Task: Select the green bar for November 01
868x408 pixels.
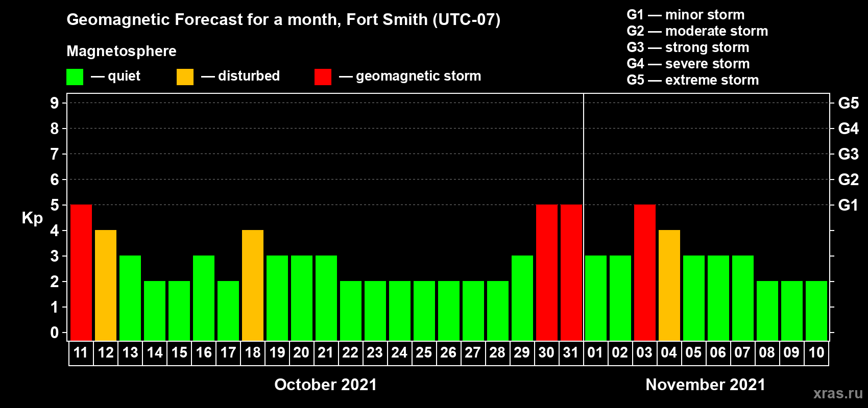Action: pos(596,298)
